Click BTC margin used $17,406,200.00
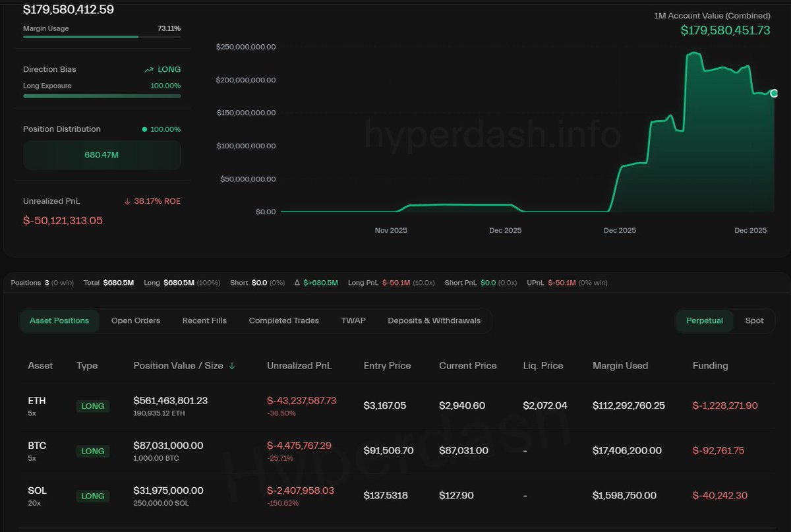Viewport: 791px width, 532px height. [x=627, y=451]
